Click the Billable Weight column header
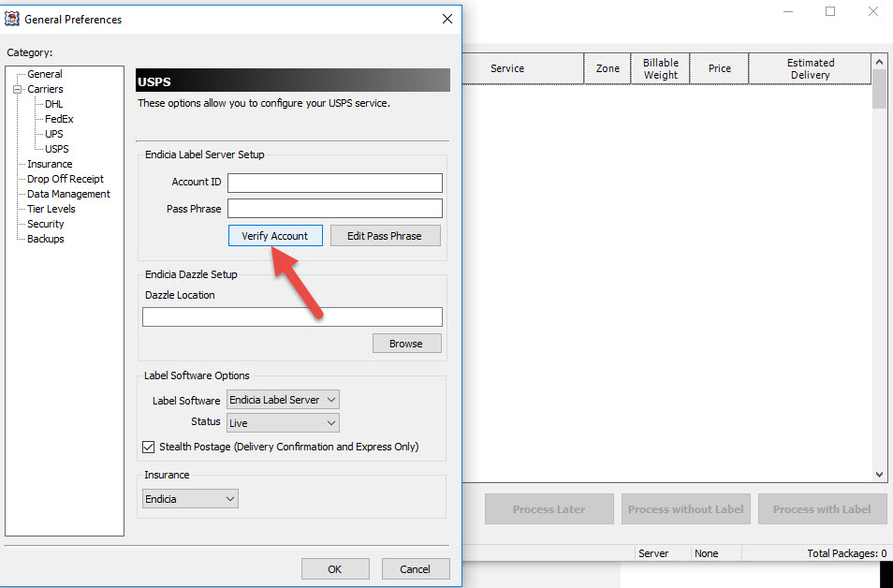 click(x=661, y=68)
